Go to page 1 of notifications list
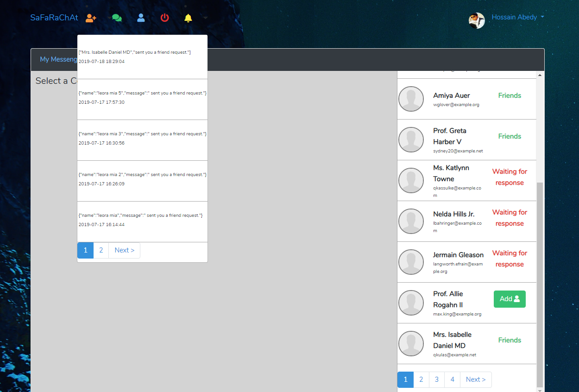Viewport: 579px width, 392px height. pos(85,250)
